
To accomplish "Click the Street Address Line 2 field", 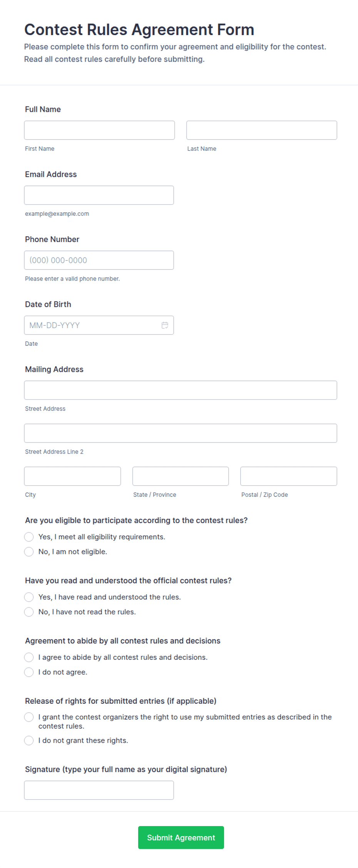I will pos(181,433).
